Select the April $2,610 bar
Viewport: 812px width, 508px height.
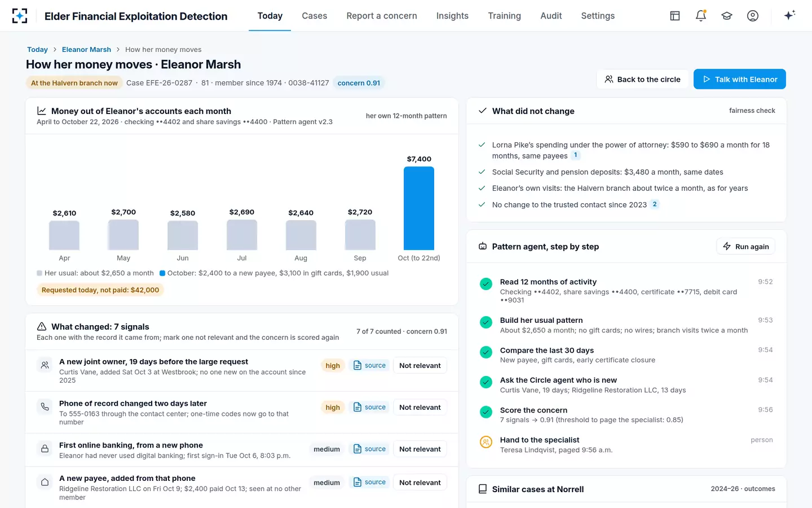(x=64, y=235)
